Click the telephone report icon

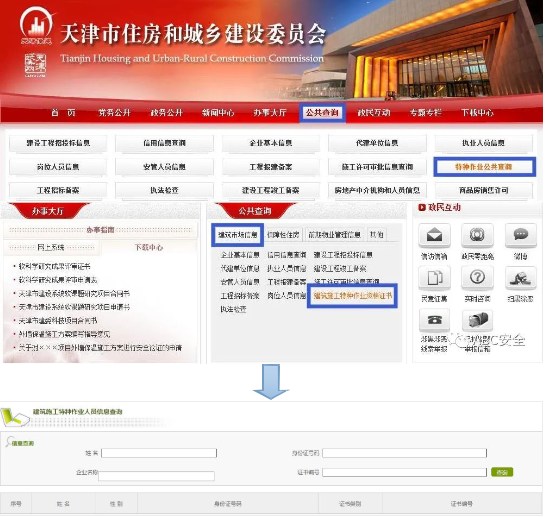pos(434,320)
